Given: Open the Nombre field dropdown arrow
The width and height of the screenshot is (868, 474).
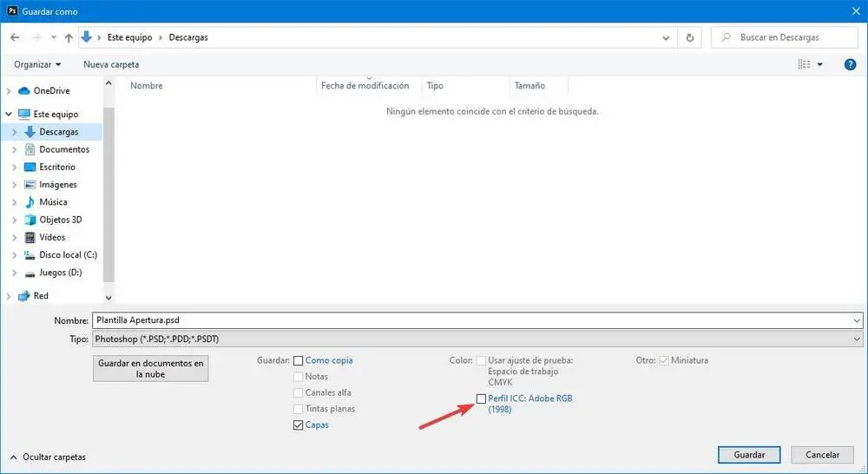Looking at the screenshot, I should pos(857,320).
